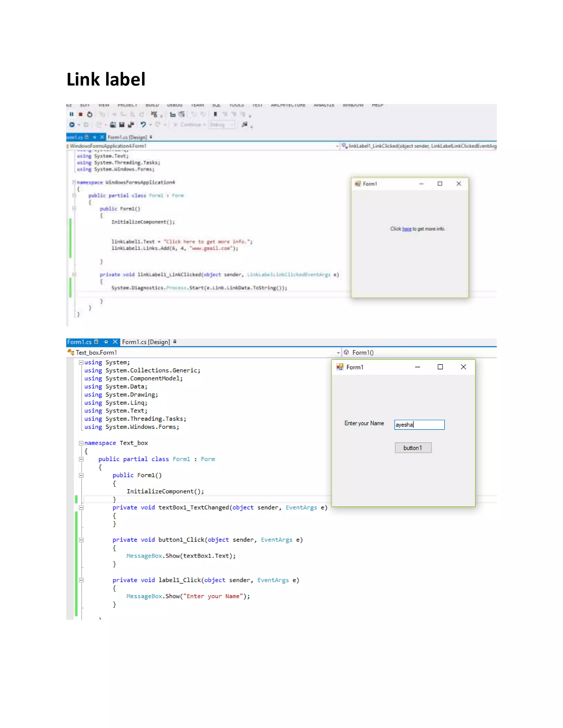
Task: Click the Save icon in toolbar
Action: [x=122, y=125]
